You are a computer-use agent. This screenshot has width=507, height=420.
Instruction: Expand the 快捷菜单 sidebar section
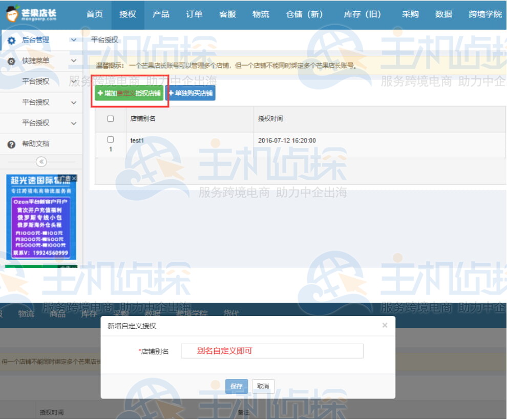[x=73, y=61]
